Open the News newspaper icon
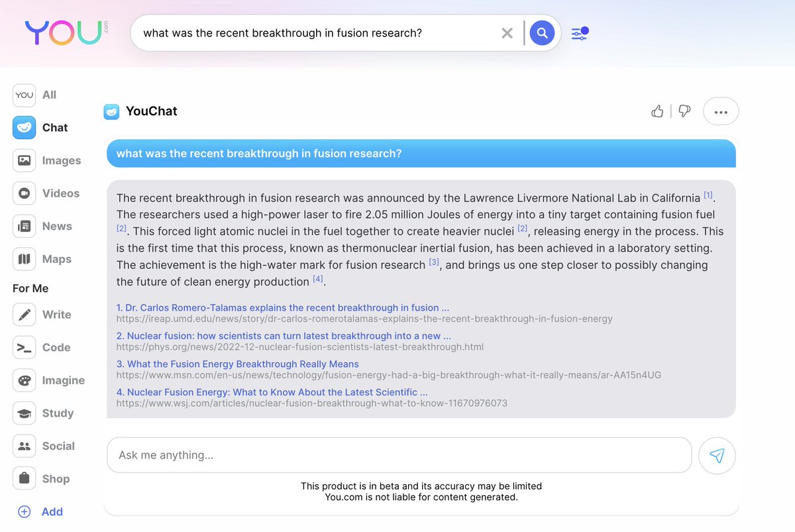Image resolution: width=795 pixels, height=532 pixels. tap(24, 226)
